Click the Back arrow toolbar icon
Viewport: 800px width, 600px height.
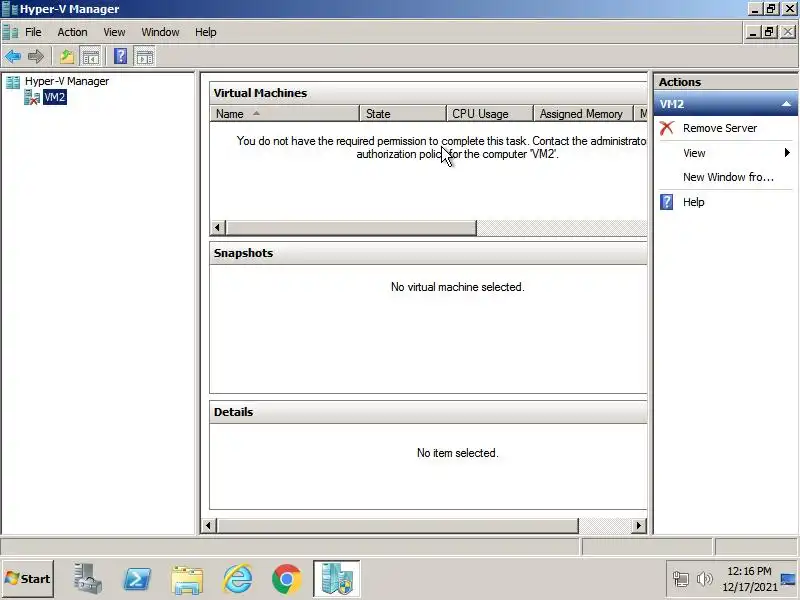coord(13,56)
